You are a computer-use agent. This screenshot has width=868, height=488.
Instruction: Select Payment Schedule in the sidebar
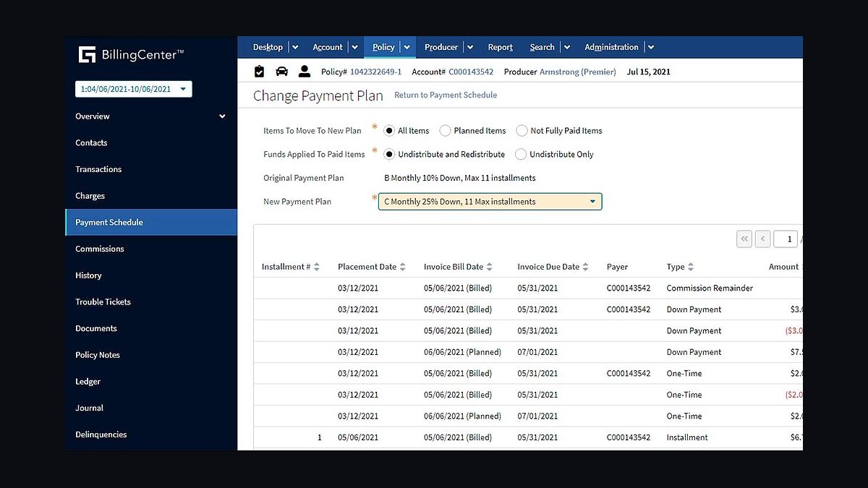(150, 223)
